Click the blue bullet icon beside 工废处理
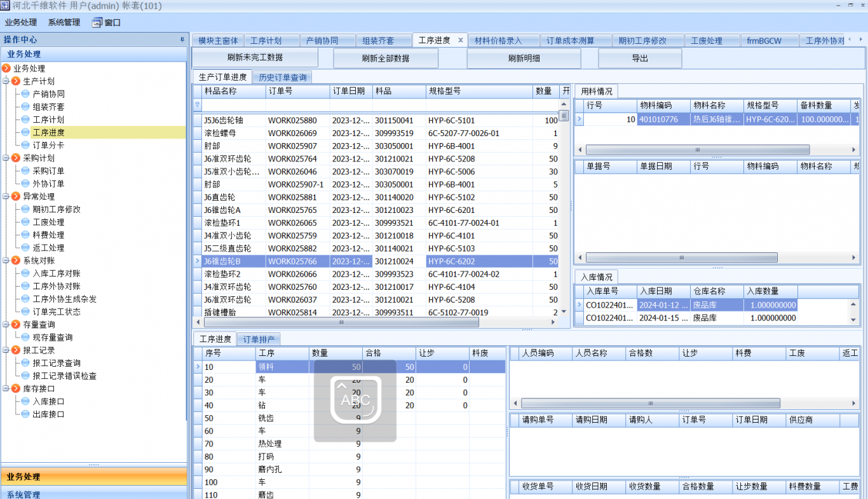Image resolution: width=868 pixels, height=499 pixels. [25, 222]
